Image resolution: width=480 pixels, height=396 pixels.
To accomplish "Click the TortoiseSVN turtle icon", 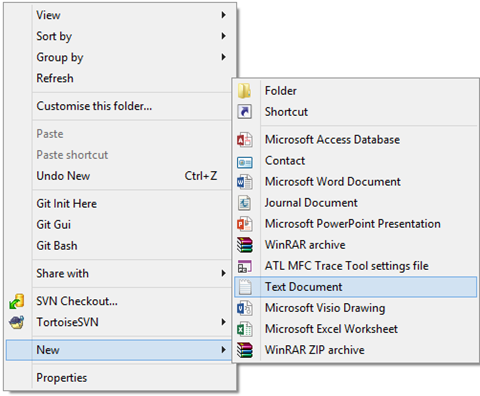I will 17,322.
